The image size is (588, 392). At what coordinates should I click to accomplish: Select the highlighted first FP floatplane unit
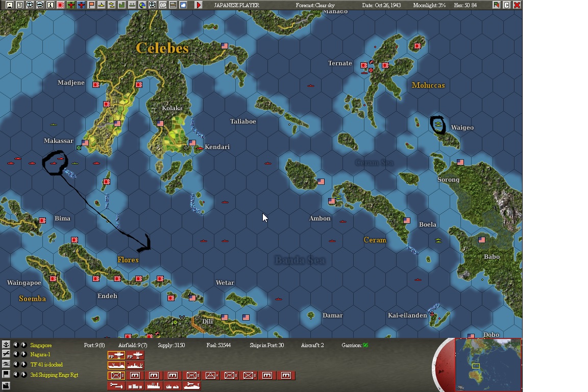[116, 355]
